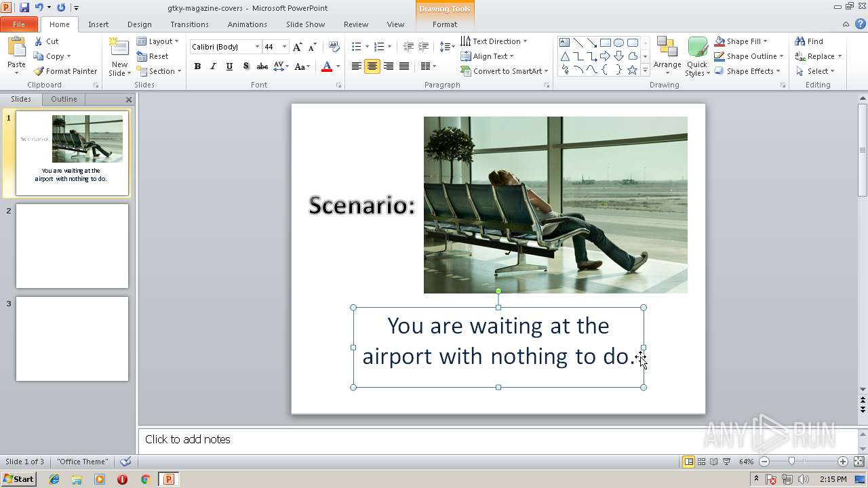This screenshot has width=868, height=488.
Task: Open the File tab
Action: 19,24
